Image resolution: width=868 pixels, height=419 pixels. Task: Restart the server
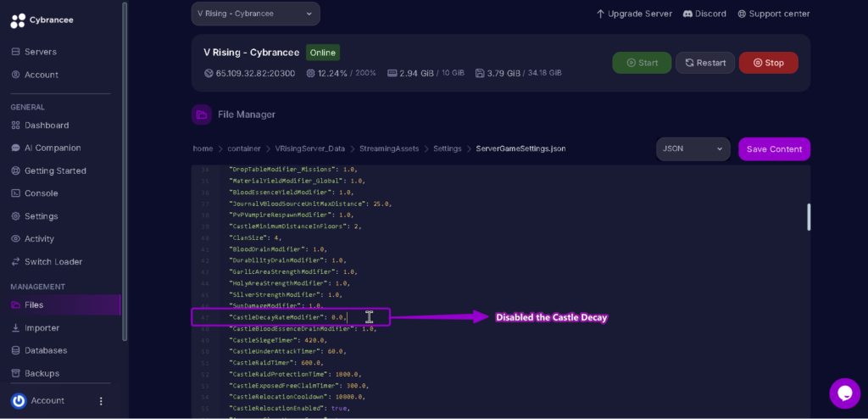pyautogui.click(x=705, y=63)
